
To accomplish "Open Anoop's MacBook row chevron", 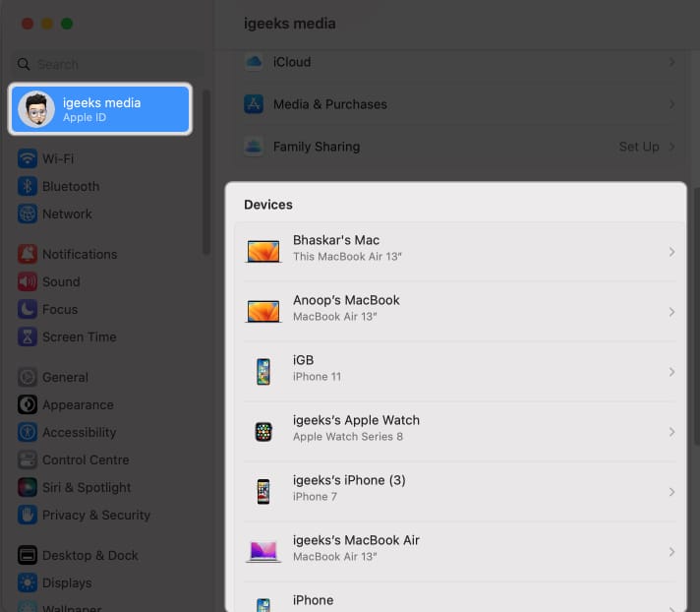I will 671,312.
